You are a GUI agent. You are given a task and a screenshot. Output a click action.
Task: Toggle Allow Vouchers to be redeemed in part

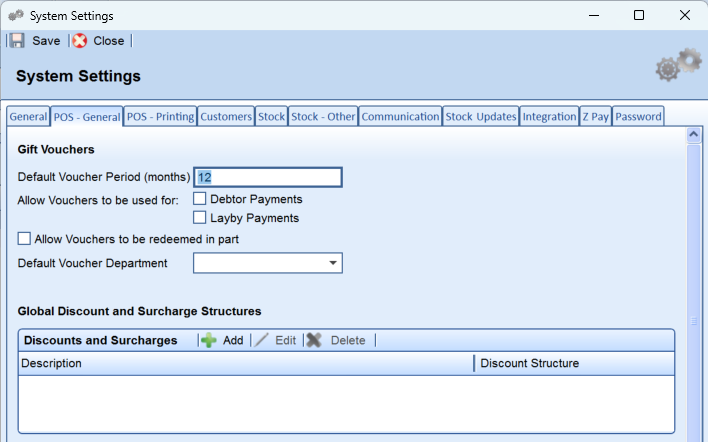(24, 238)
